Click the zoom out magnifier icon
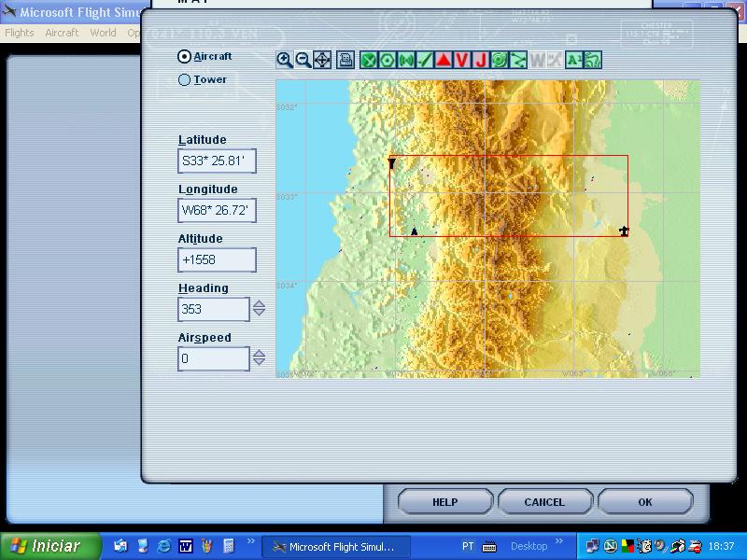The height and width of the screenshot is (560, 747). click(x=303, y=60)
